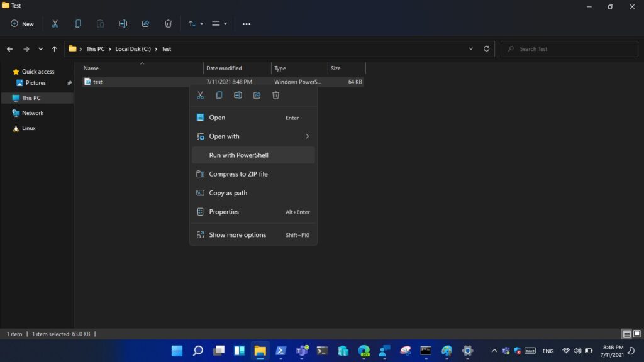Expand the address bar history dropdown

tap(471, 49)
